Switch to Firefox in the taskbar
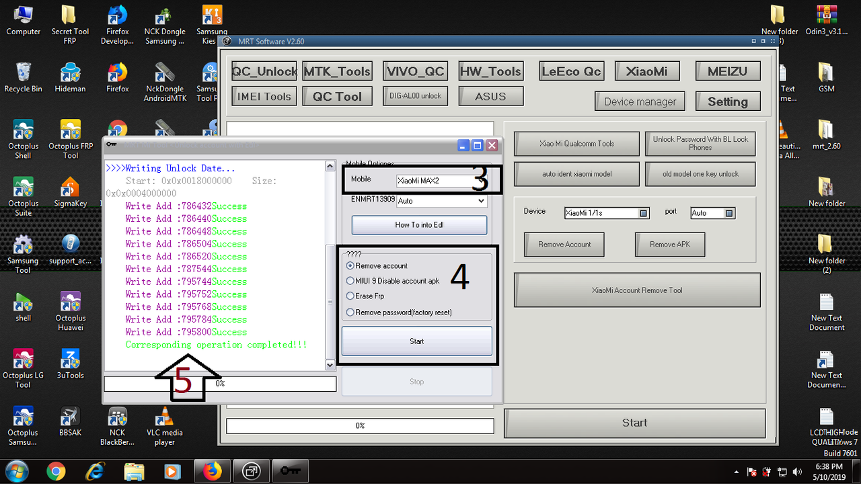The image size is (861, 504). coord(212,472)
